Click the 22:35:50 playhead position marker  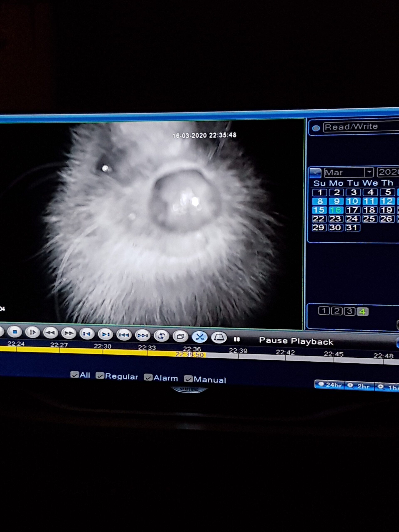click(x=190, y=355)
